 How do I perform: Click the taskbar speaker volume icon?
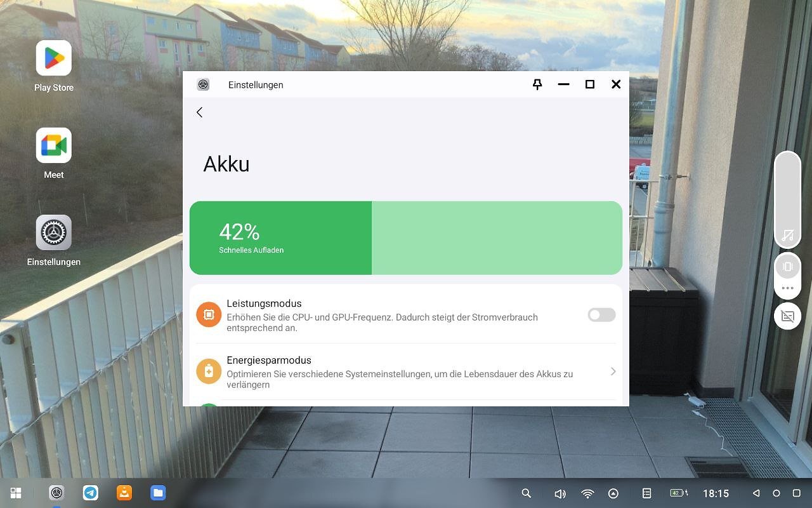[560, 493]
